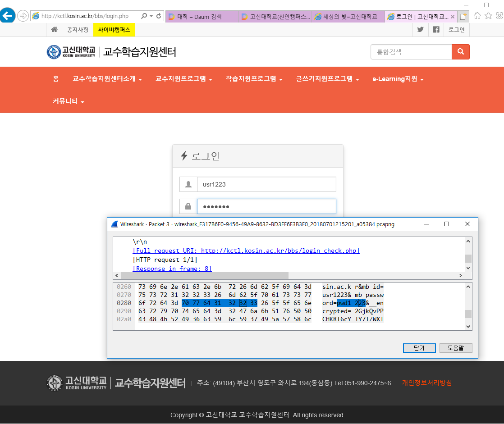
Task: Open the browser home icon
Action: tap(477, 15)
